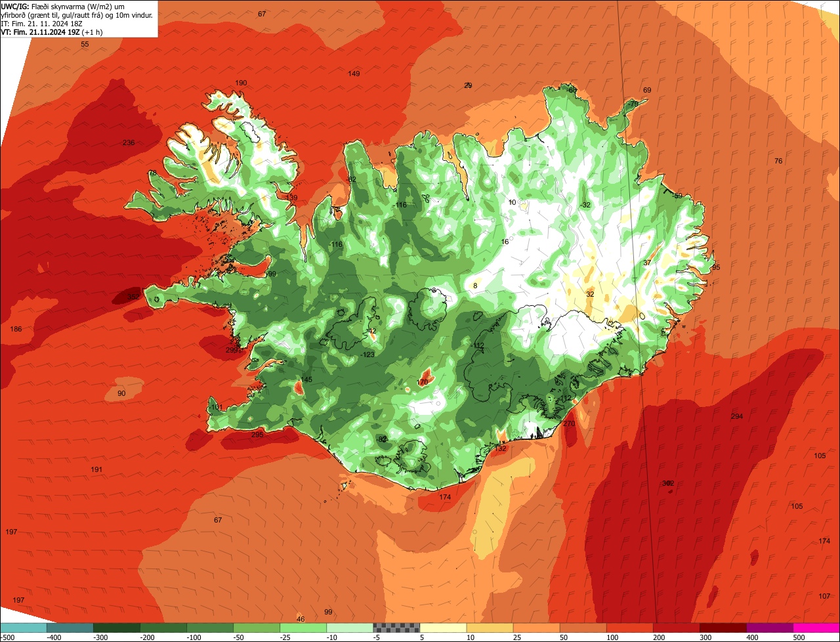Select the legend swatch between -400 and -300

tap(70, 628)
